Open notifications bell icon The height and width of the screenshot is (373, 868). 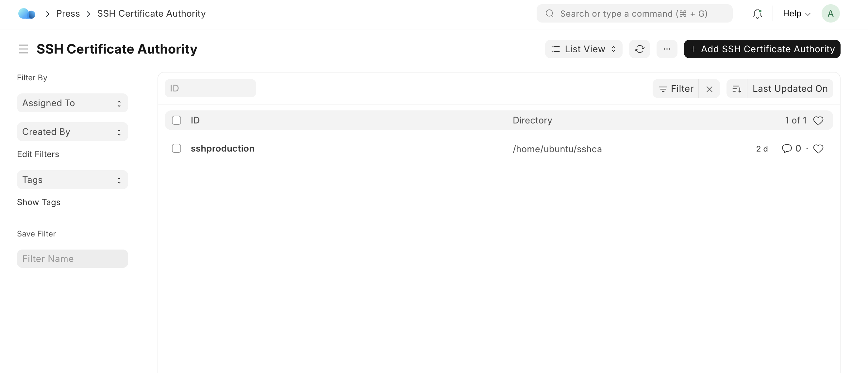tap(757, 13)
